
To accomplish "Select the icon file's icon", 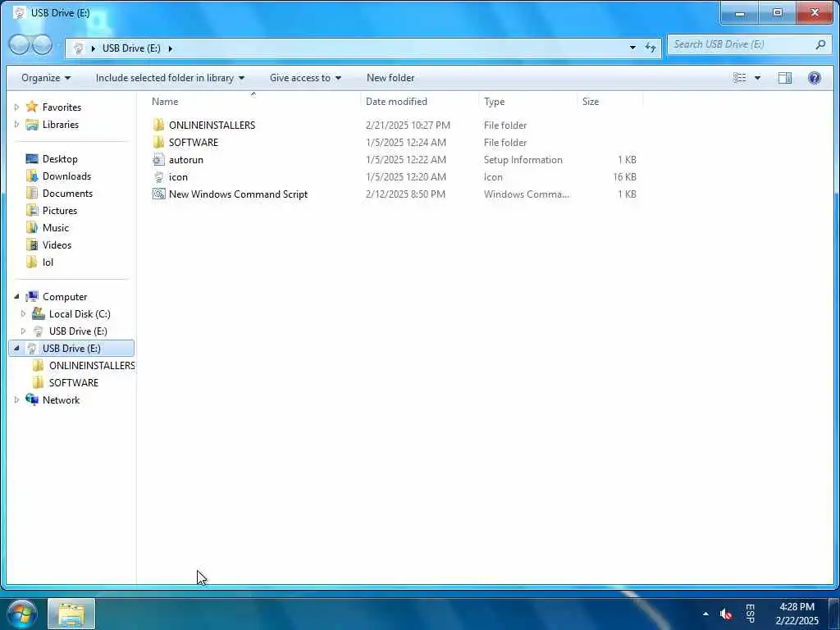I will (x=158, y=177).
